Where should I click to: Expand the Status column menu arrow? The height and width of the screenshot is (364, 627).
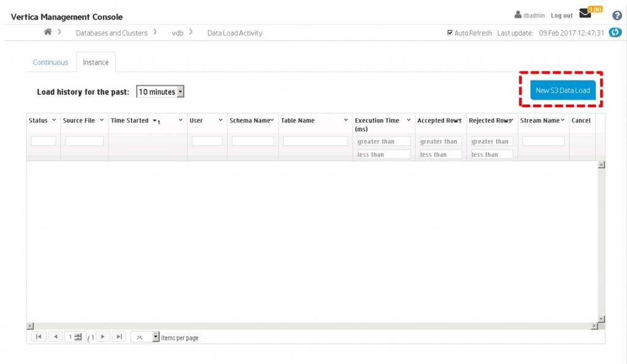click(x=54, y=121)
